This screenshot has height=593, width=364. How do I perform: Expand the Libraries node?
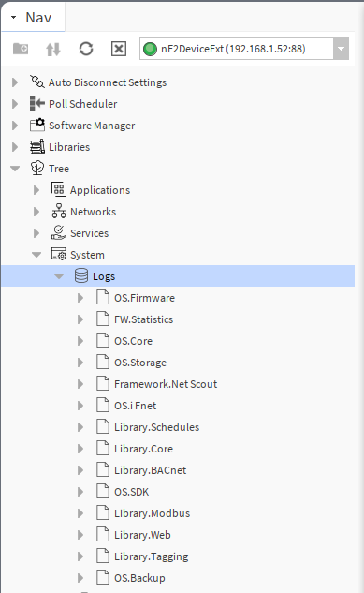point(15,147)
